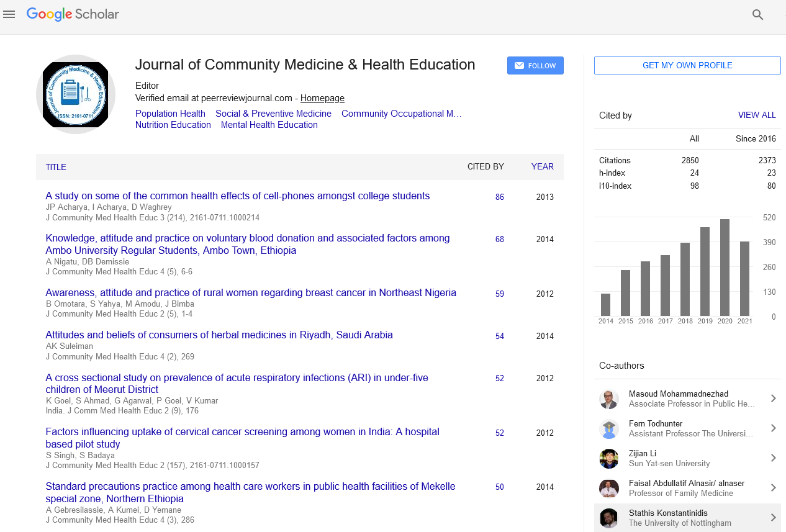786x532 pixels.
Task: Sort articles by Year column header
Action: (x=542, y=166)
